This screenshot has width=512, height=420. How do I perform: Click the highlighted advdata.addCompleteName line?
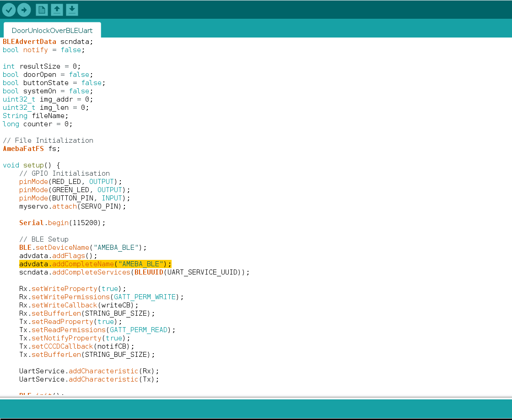coord(95,264)
